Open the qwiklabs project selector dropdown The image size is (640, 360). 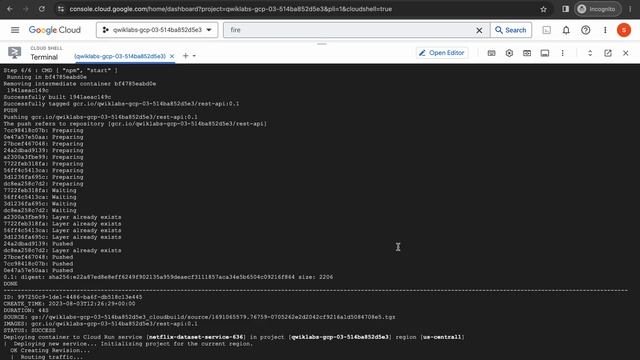(x=157, y=30)
